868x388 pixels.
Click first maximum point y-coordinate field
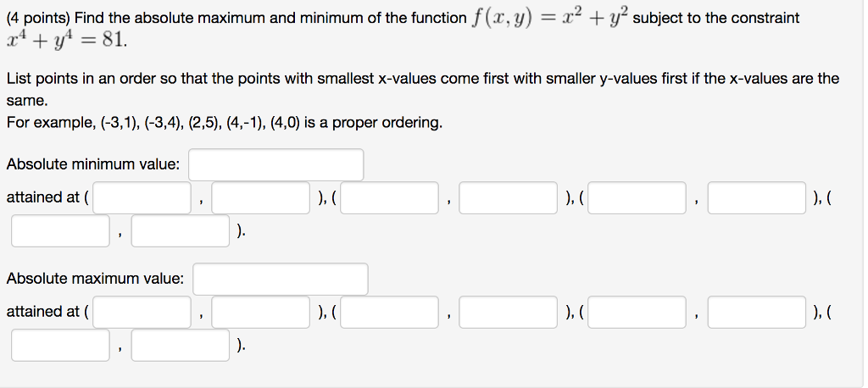(x=261, y=312)
